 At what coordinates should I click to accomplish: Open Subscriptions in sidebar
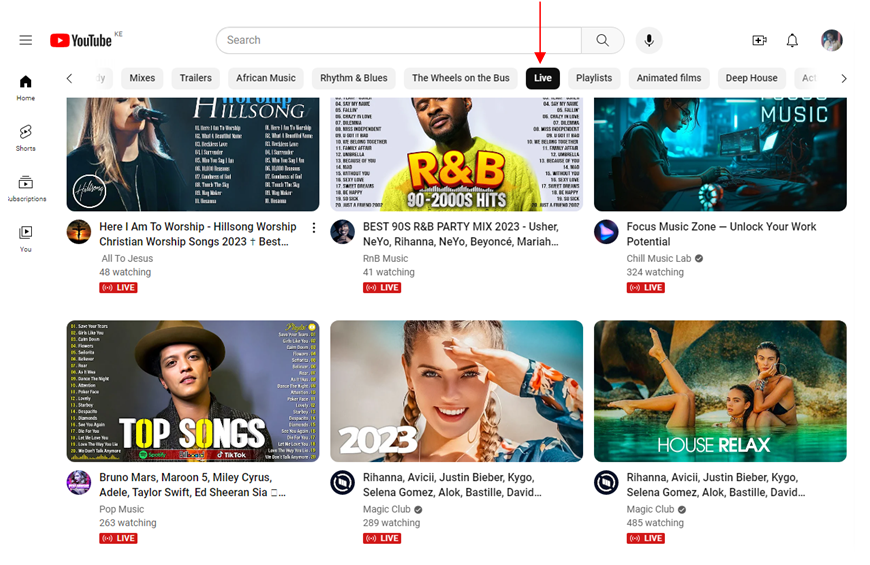(25, 189)
